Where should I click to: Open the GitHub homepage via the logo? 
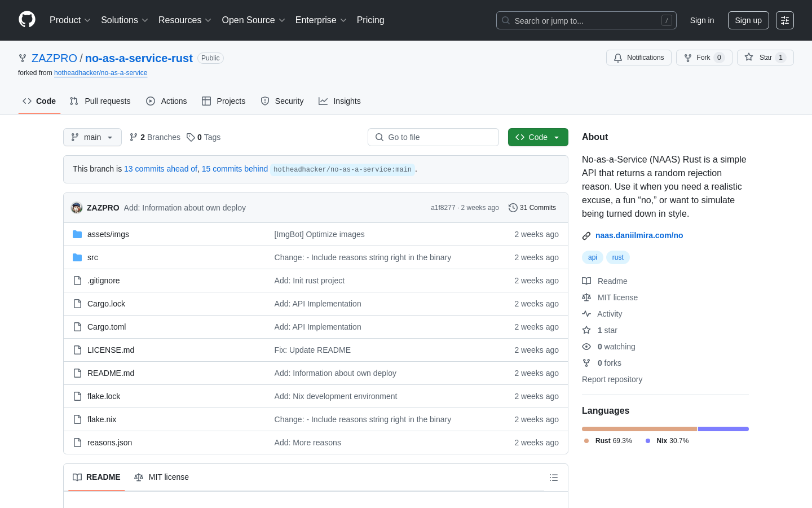[x=27, y=20]
